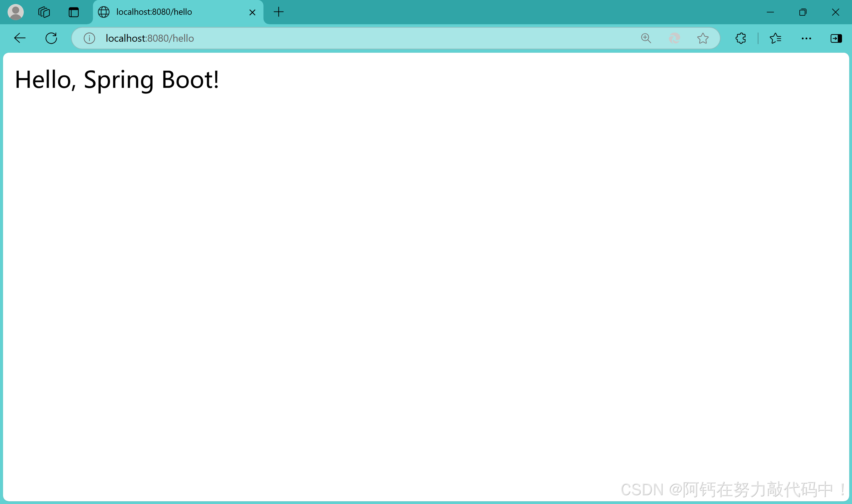Add this page to favorites star
Screen dimensions: 852x504
[x=703, y=38]
